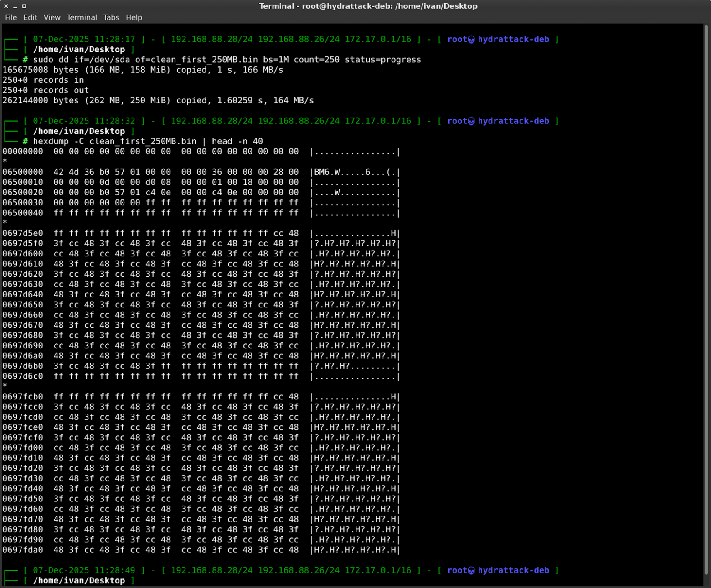Click the skull icon in the 11:28:17 prompt

(x=472, y=40)
